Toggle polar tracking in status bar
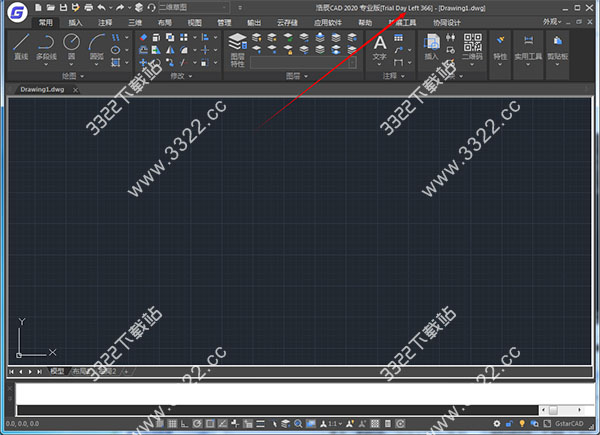 pyautogui.click(x=197, y=424)
